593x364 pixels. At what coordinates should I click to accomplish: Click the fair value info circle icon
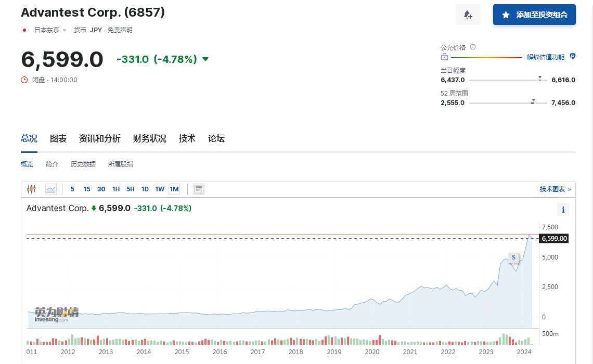pyautogui.click(x=473, y=47)
